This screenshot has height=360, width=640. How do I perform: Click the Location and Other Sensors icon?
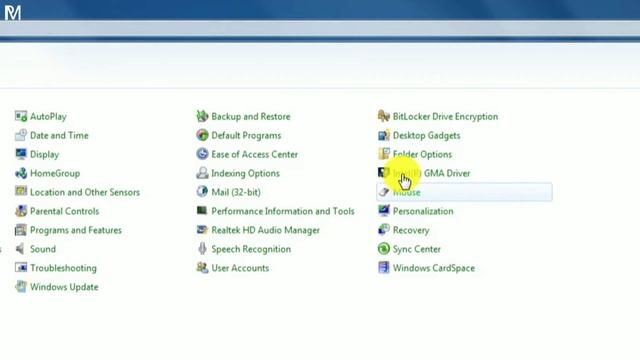coord(21,192)
